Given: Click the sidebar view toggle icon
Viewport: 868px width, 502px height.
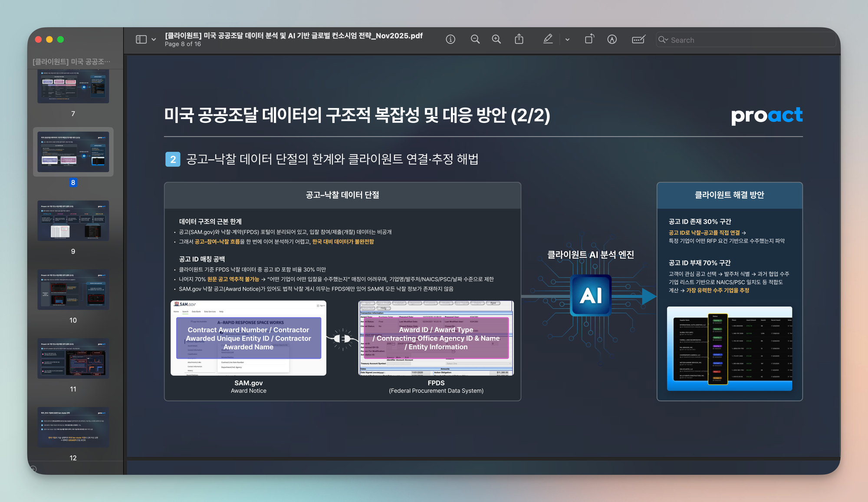Looking at the screenshot, I should pyautogui.click(x=141, y=40).
